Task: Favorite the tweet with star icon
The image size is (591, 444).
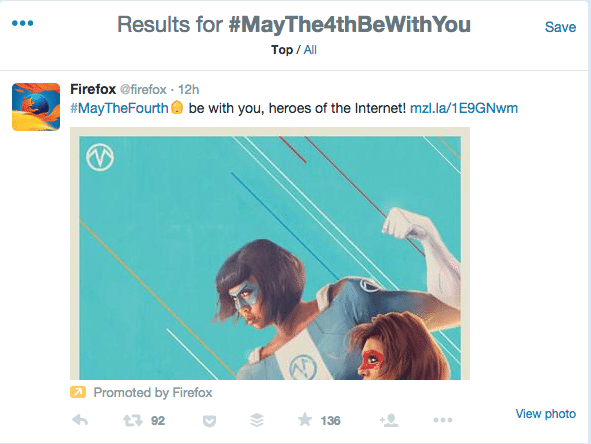Action: tap(305, 420)
